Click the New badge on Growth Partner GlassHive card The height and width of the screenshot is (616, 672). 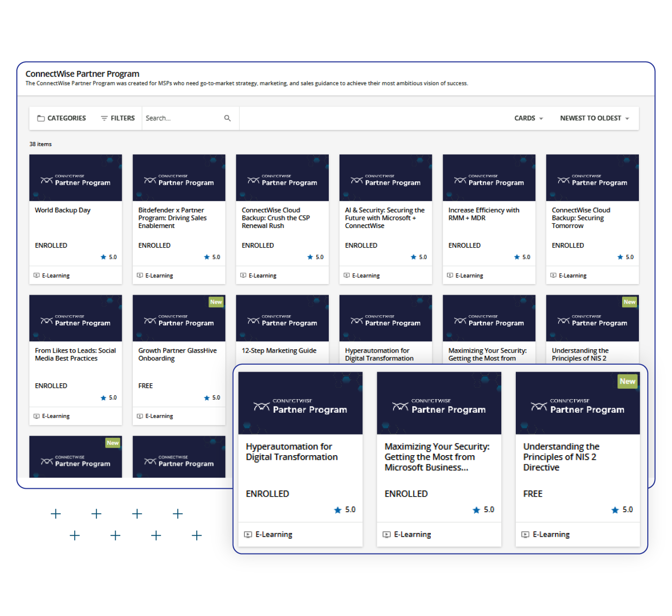point(216,302)
